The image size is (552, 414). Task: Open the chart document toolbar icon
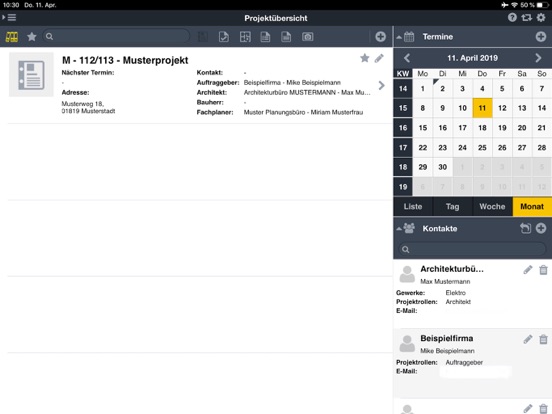click(286, 37)
